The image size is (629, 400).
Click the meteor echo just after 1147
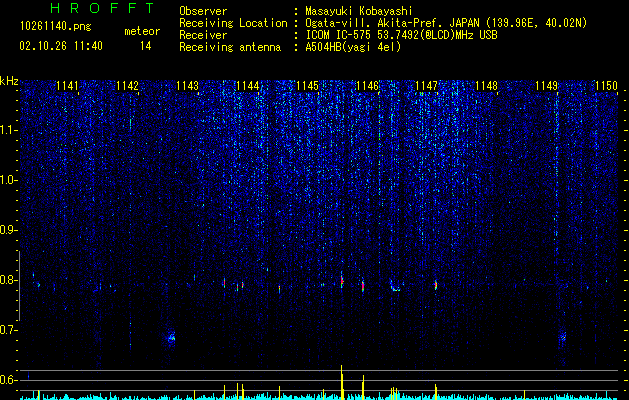(x=436, y=286)
